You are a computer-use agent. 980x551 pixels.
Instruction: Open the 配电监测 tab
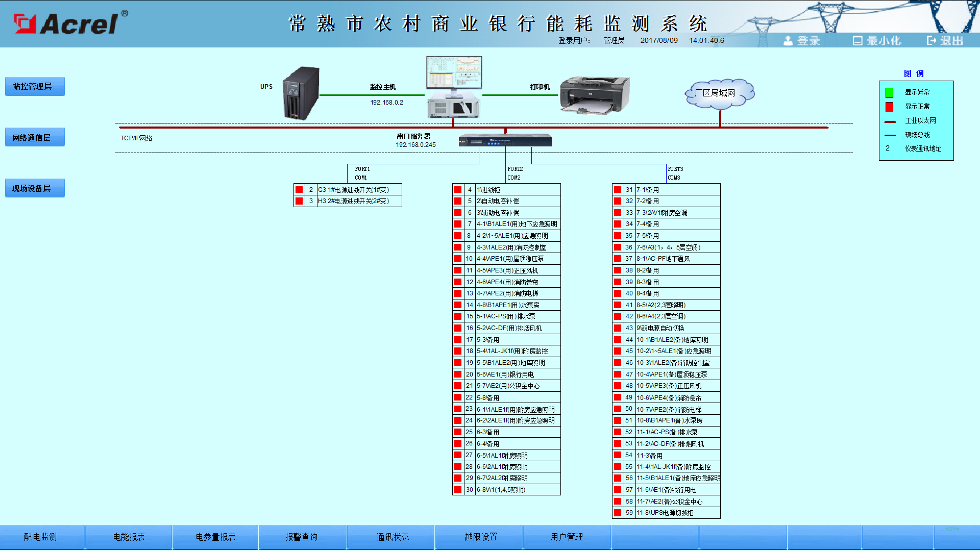(x=41, y=537)
